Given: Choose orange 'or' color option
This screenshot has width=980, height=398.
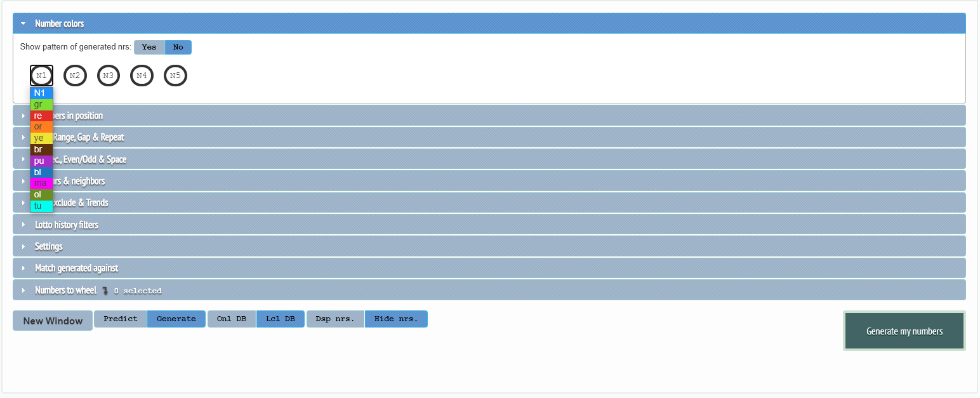Looking at the screenshot, I should (41, 127).
